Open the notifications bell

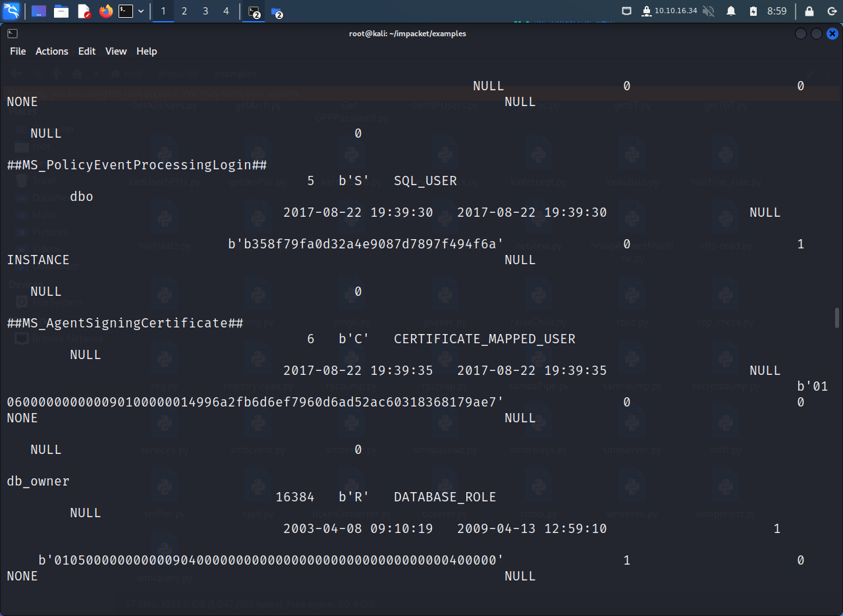pyautogui.click(x=731, y=11)
